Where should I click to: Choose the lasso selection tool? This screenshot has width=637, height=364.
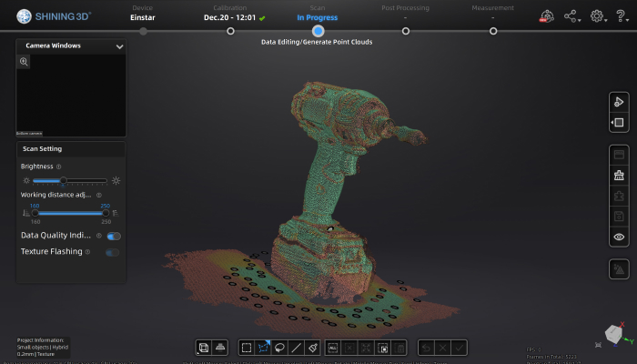tap(280, 348)
